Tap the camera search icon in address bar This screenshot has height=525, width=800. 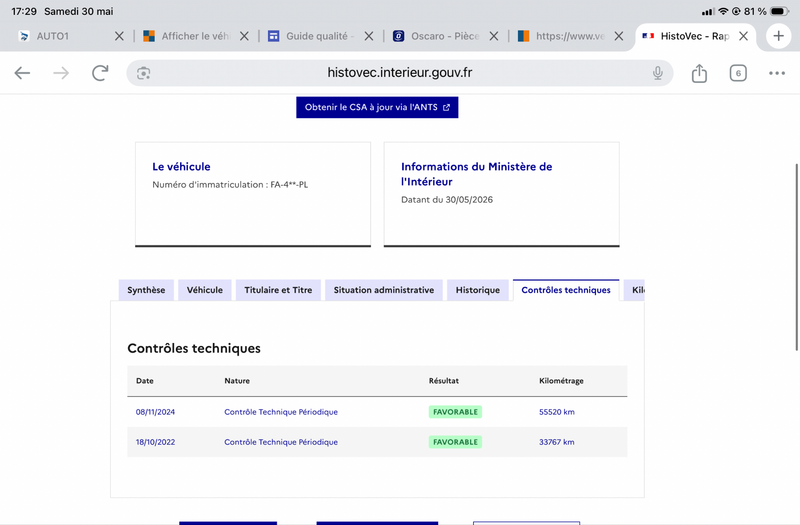click(143, 73)
